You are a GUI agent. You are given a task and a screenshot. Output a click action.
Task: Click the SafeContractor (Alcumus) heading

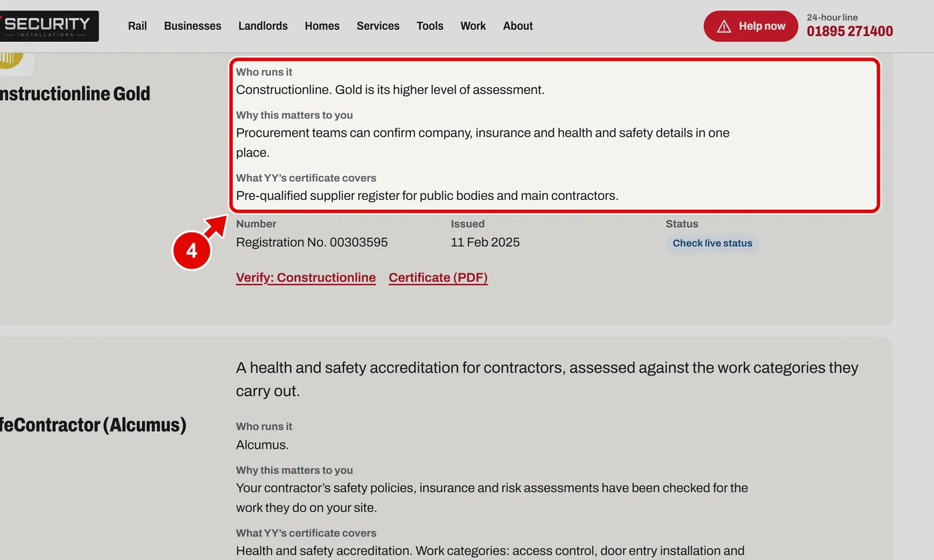tap(93, 425)
